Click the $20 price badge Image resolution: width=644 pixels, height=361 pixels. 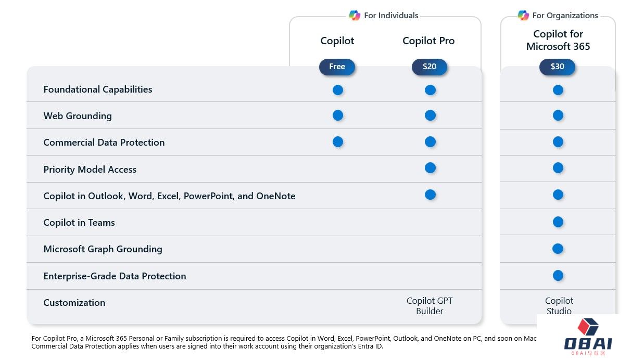click(430, 67)
